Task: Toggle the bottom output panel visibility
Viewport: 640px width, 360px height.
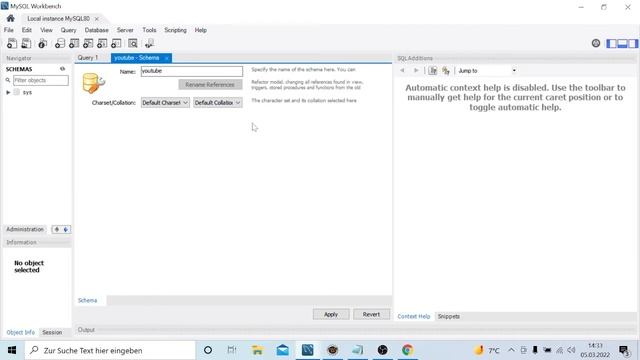Action: click(x=622, y=43)
